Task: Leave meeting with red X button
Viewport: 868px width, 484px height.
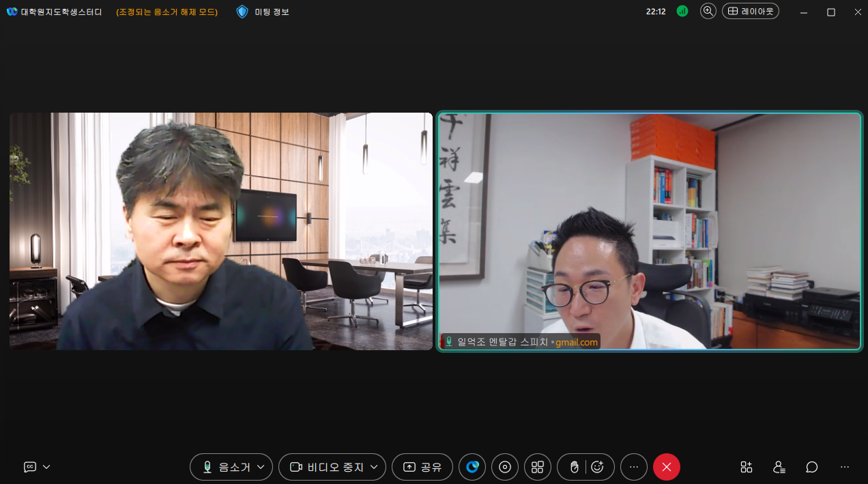Action: point(667,467)
